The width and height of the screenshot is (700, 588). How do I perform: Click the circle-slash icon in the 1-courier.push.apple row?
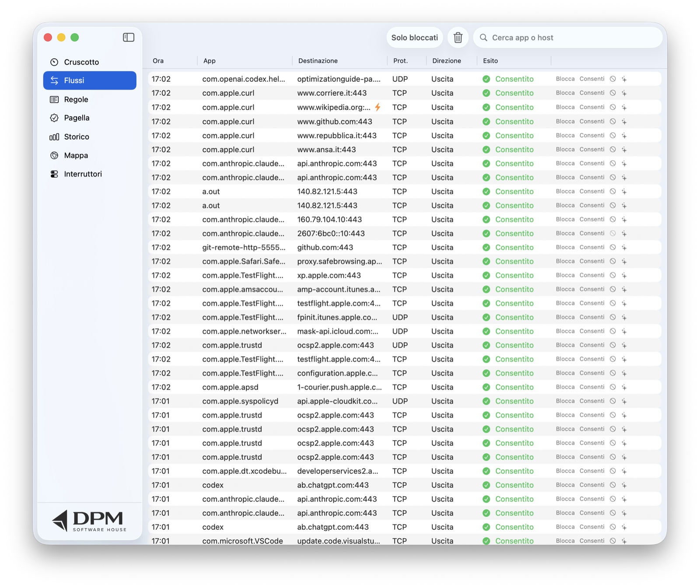(613, 387)
